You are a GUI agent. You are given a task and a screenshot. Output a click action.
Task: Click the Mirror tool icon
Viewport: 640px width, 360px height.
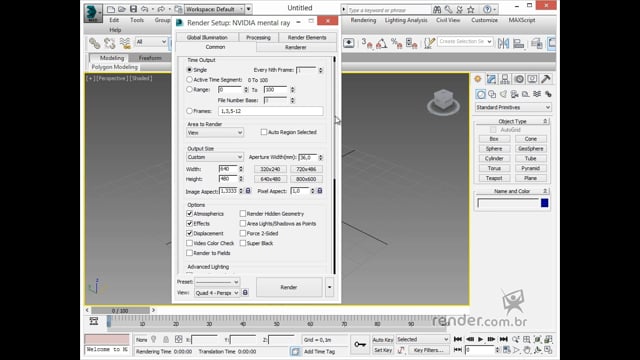(x=503, y=43)
